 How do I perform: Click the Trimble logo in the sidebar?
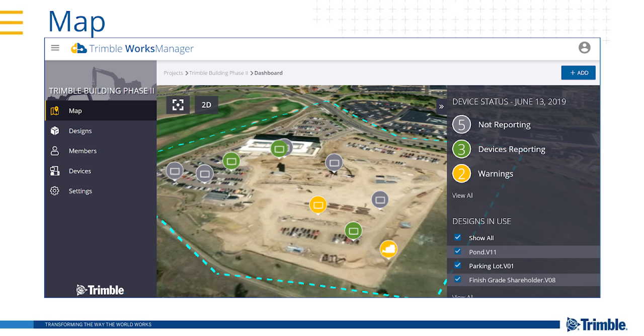100,290
